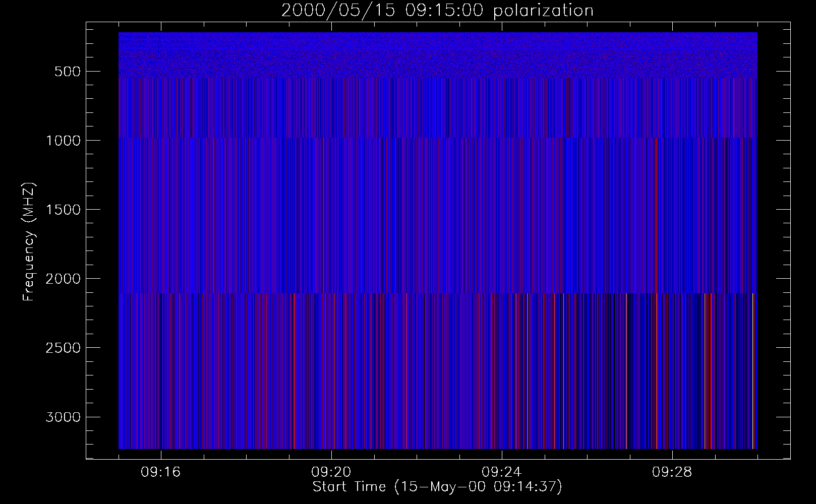
Task: Select the 3000 frequency tick label
Action: pos(63,417)
